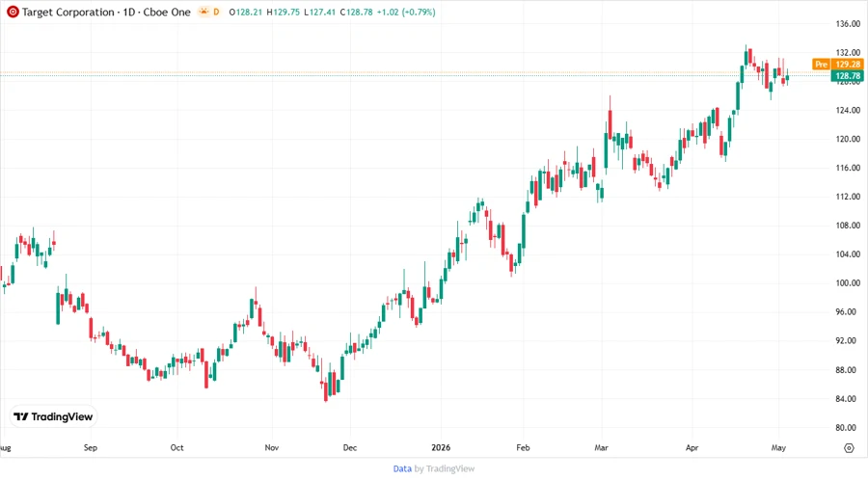Select the 128.78 last price label
Screen dimensions: 868x480
click(847, 76)
